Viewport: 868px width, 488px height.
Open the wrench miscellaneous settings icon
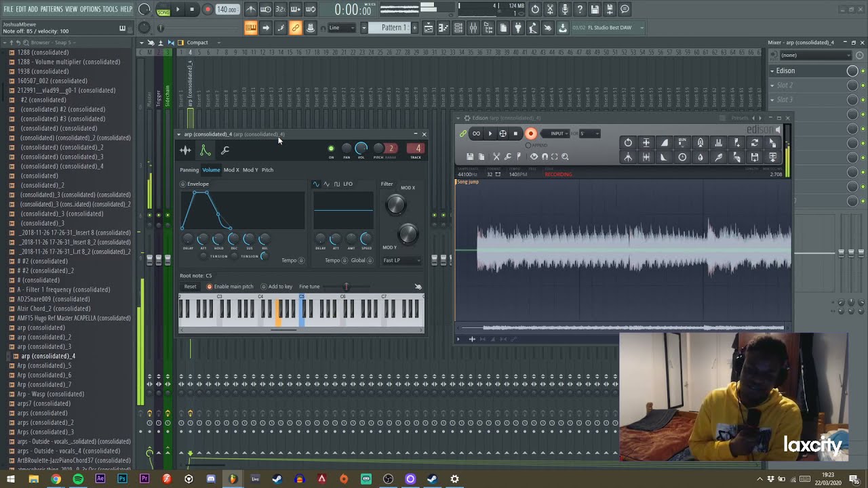pos(225,150)
